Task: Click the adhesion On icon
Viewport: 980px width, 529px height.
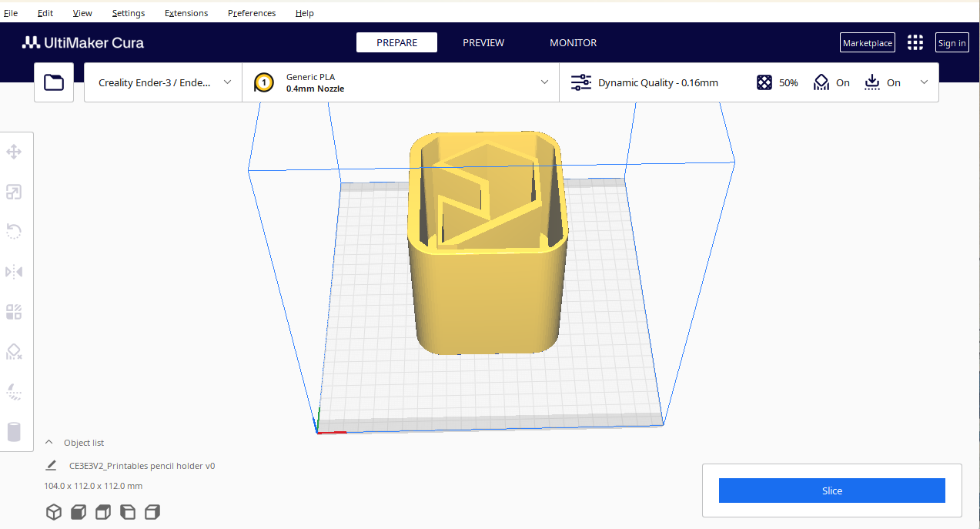Action: click(872, 82)
